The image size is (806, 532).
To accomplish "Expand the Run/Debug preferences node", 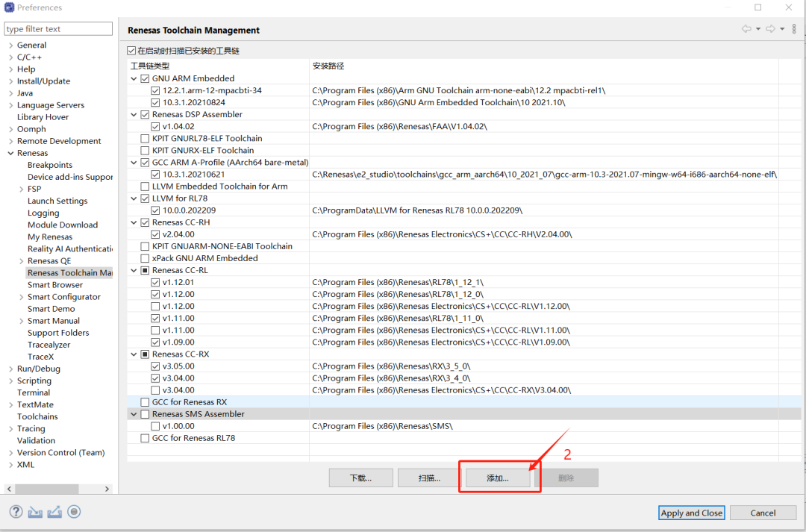I will pyautogui.click(x=10, y=369).
